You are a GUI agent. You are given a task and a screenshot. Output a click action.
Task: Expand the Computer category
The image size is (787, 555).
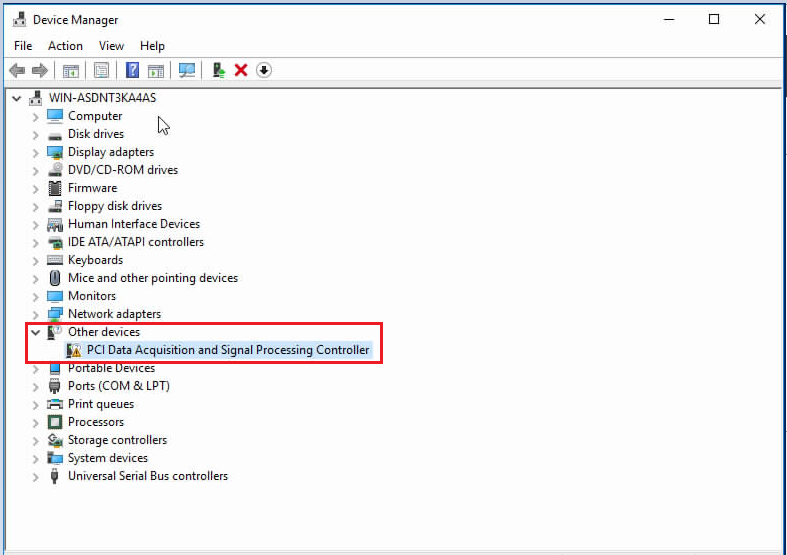(x=35, y=117)
